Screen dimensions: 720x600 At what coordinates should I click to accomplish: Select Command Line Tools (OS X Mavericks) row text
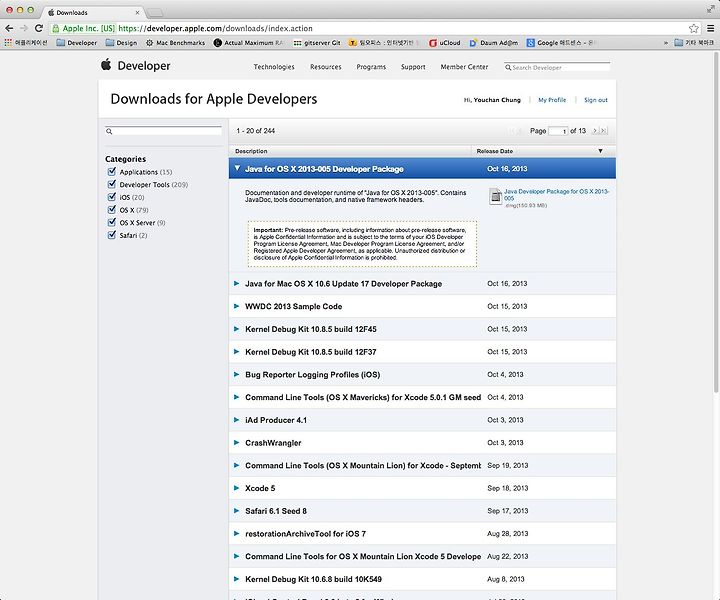(x=363, y=397)
